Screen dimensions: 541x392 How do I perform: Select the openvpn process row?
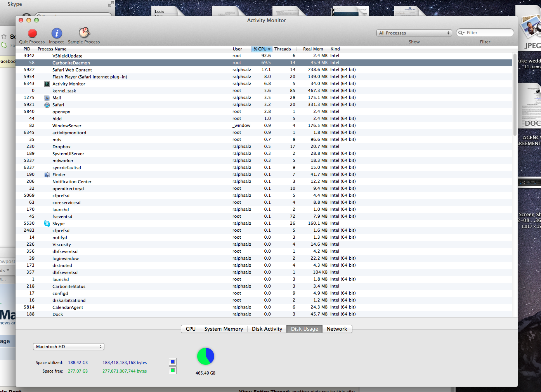(x=264, y=112)
